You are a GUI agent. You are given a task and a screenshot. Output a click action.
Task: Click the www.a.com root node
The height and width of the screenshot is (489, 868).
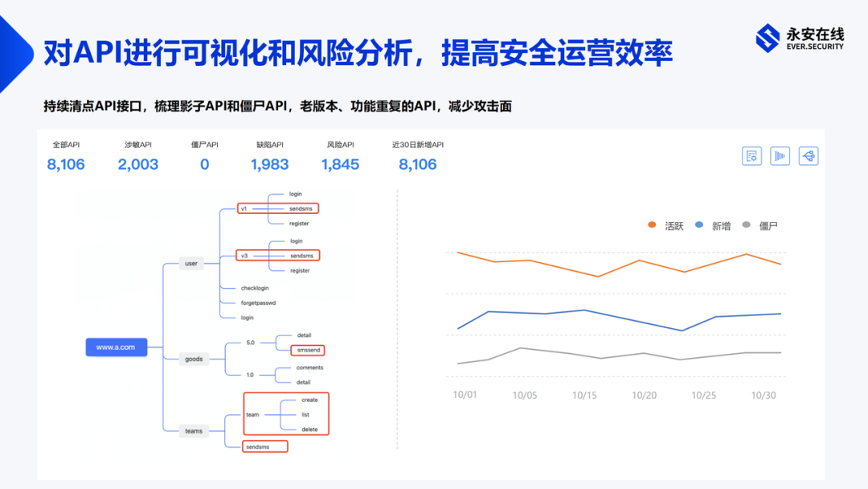(x=117, y=347)
